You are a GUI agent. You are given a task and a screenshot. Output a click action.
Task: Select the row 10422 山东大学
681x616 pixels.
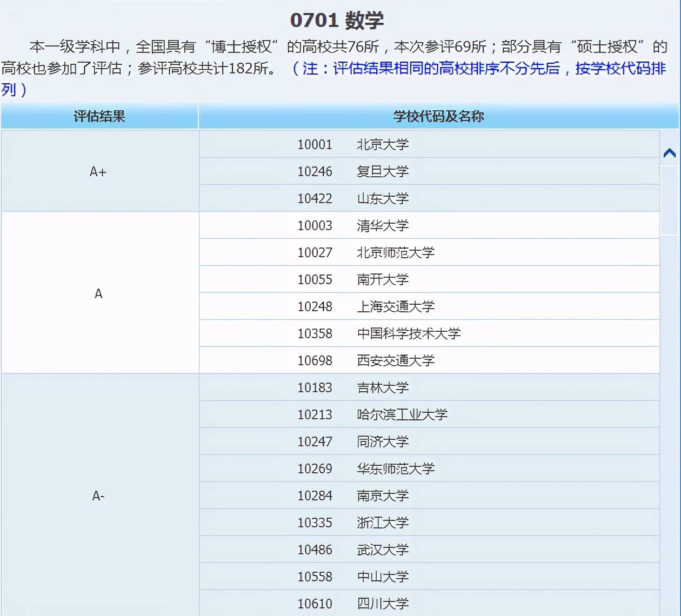coord(430,198)
